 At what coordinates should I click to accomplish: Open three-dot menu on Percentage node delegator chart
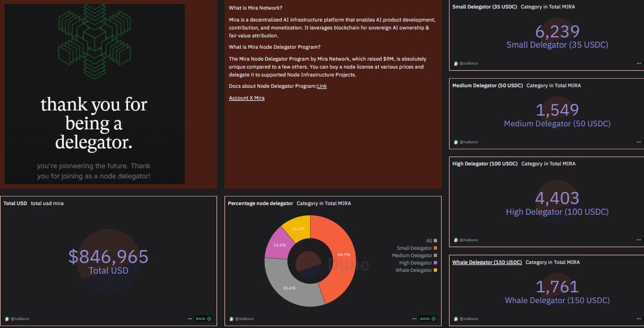tap(414, 318)
